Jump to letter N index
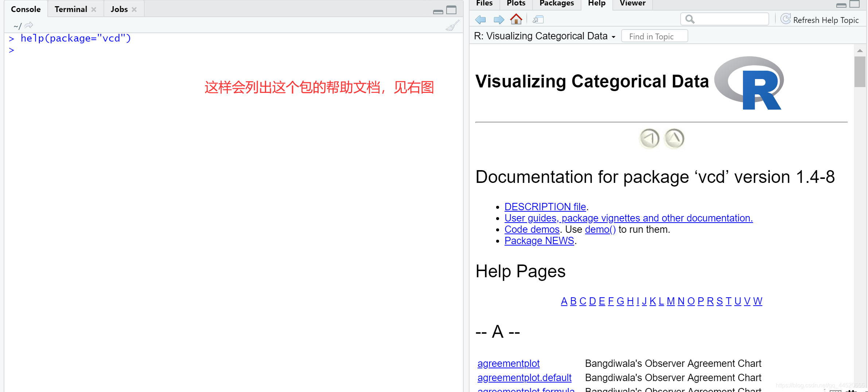This screenshot has height=392, width=868. click(681, 301)
